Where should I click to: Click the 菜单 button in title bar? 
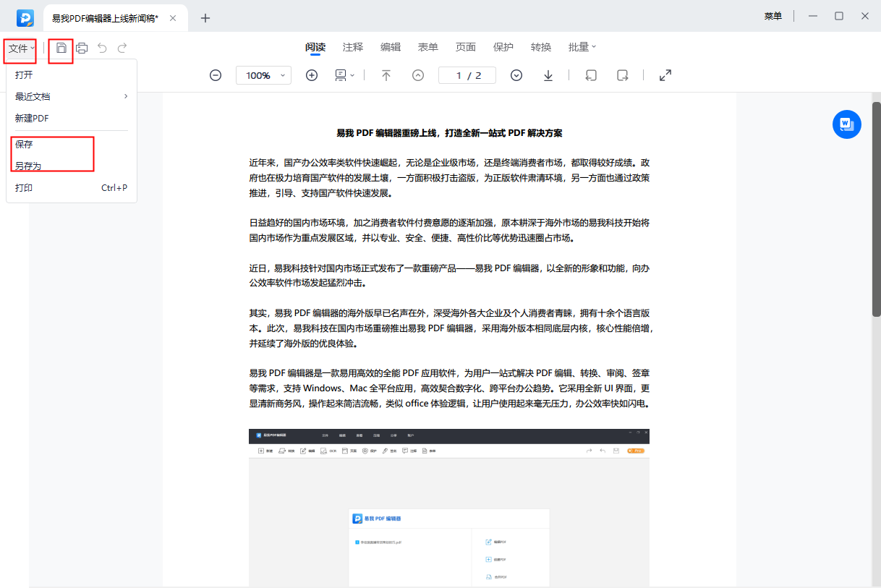pyautogui.click(x=773, y=16)
